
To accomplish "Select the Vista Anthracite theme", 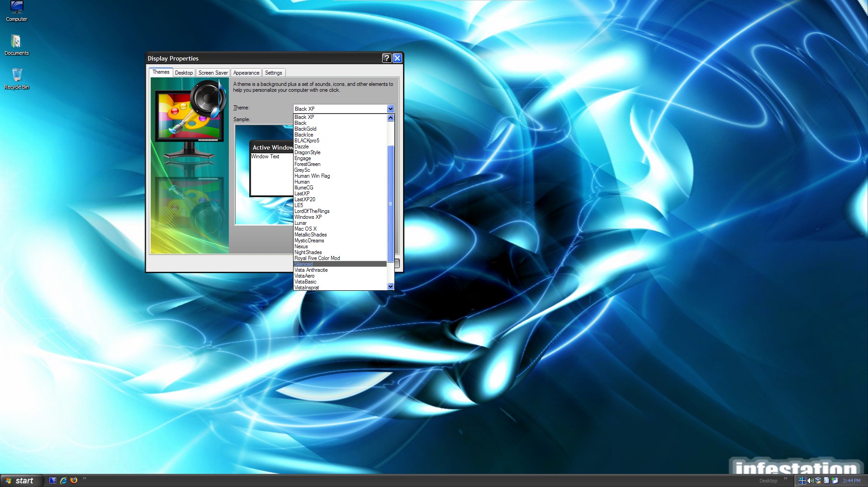I will pyautogui.click(x=340, y=270).
